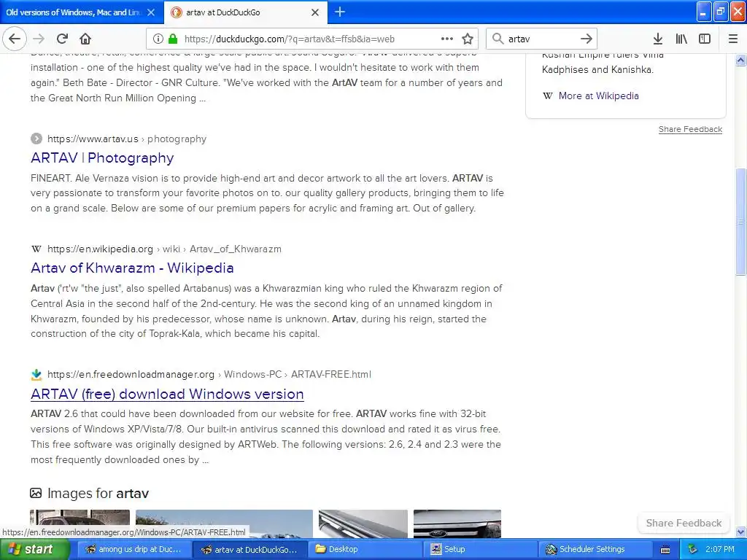747x560 pixels.
Task: Click the system tray icon next to the clock
Action: click(693, 549)
